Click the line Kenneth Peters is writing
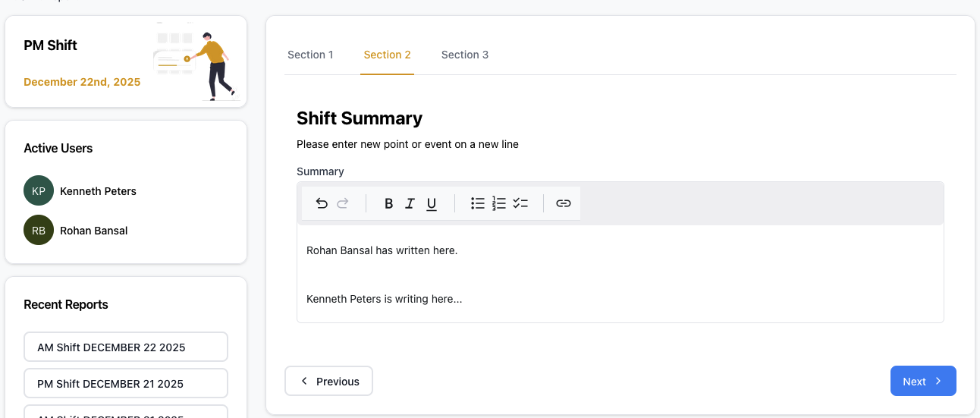Image resolution: width=980 pixels, height=418 pixels. click(385, 299)
